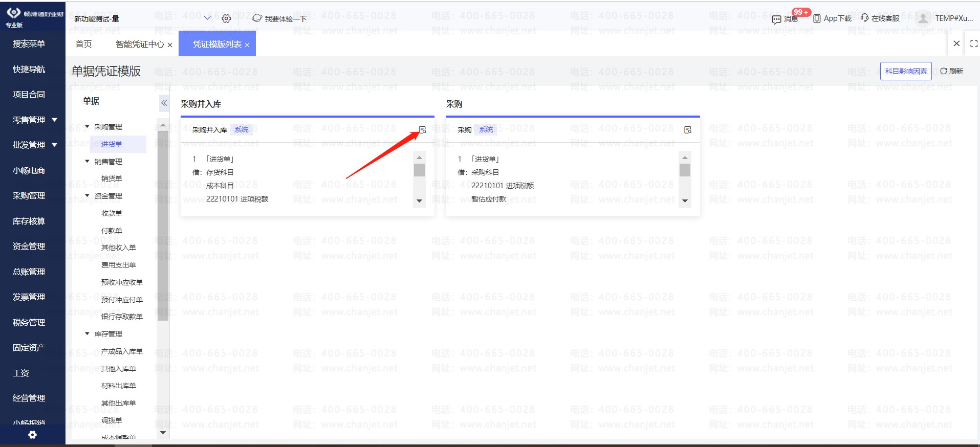980x447 pixels.
Task: Open template detail icon on 采购并入库 card
Action: tap(422, 130)
